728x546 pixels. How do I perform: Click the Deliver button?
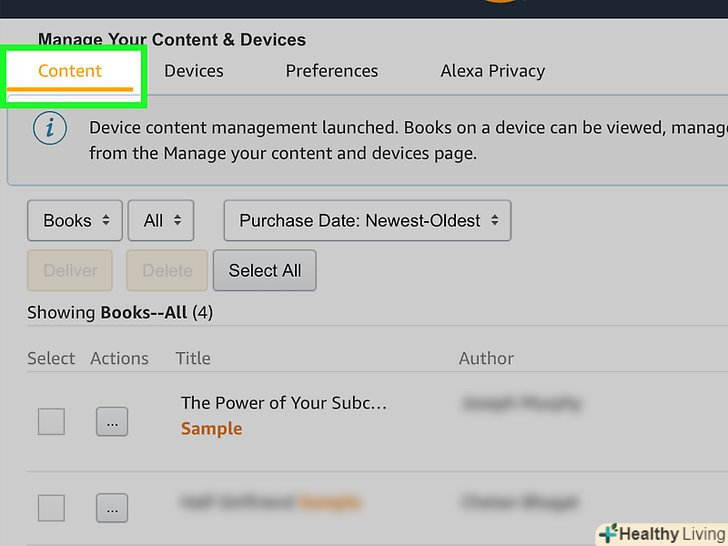pyautogui.click(x=71, y=271)
